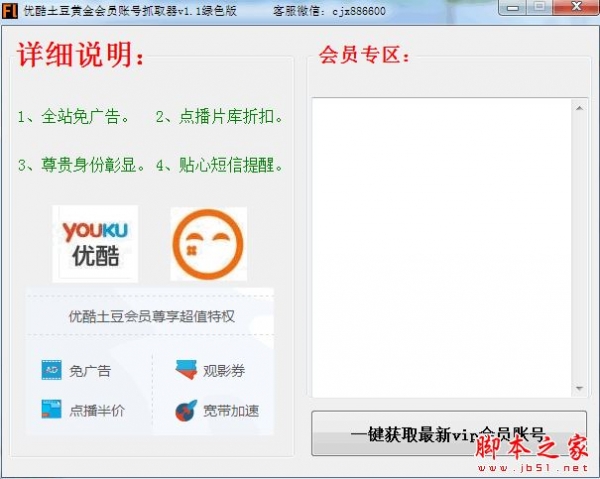Click the 会员专区 heading
Viewport: 600px width, 479px height.
pos(364,55)
